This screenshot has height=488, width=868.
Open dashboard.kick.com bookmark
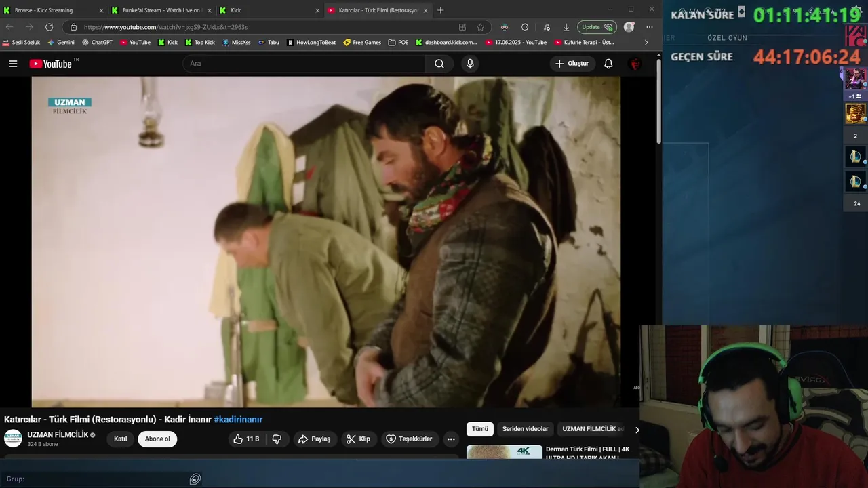tap(446, 42)
